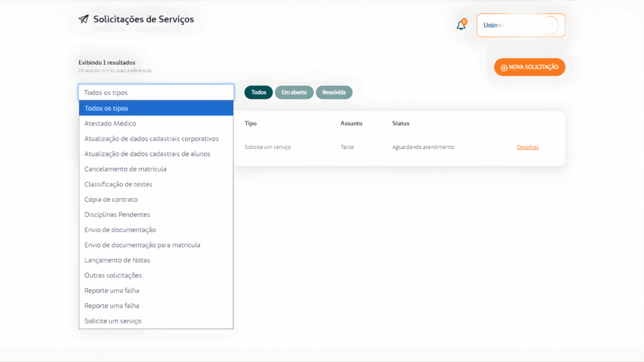
Task: Choose Atualização de dados cadastrais corporativos option
Action: tap(152, 139)
